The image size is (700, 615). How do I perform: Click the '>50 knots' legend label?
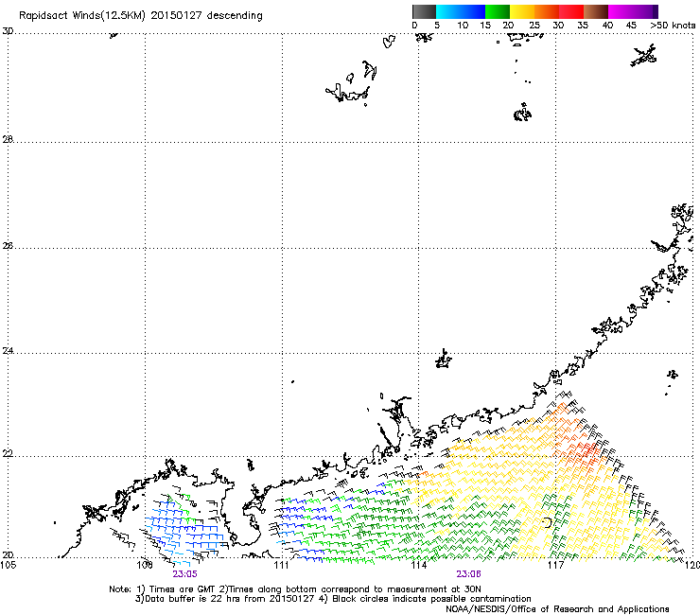point(673,26)
